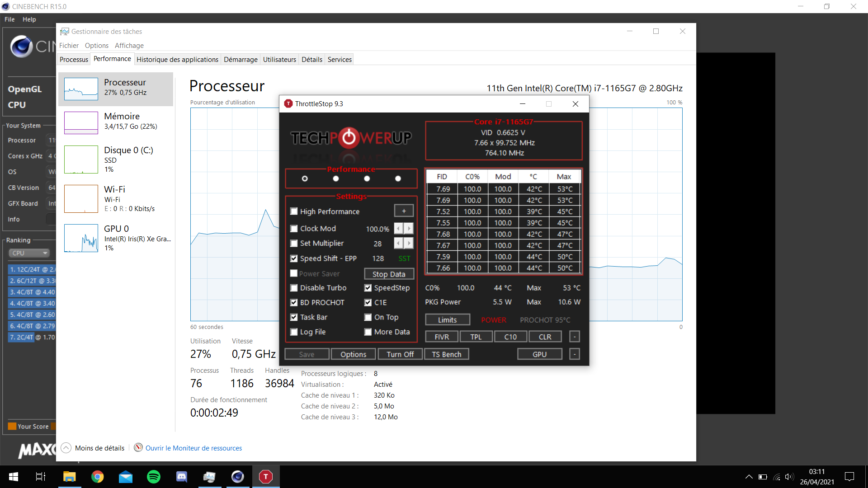The image size is (868, 488).
Task: Enable the More Data checkbox
Action: pyautogui.click(x=368, y=332)
